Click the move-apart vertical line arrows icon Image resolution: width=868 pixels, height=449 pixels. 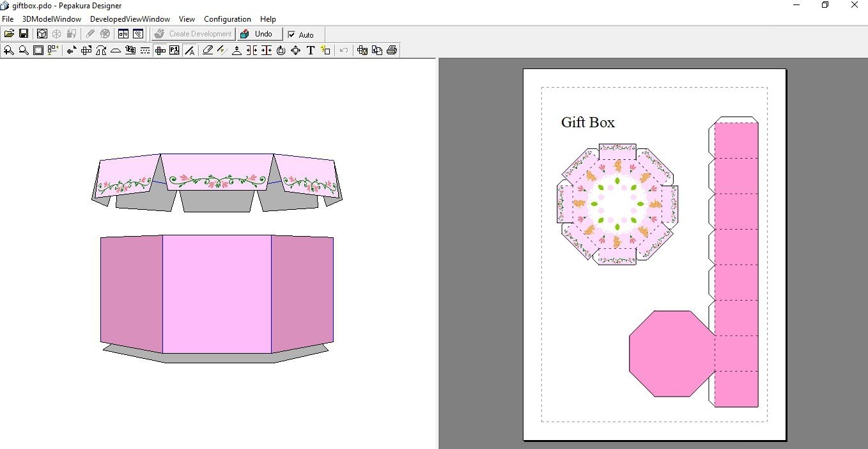coord(251,50)
